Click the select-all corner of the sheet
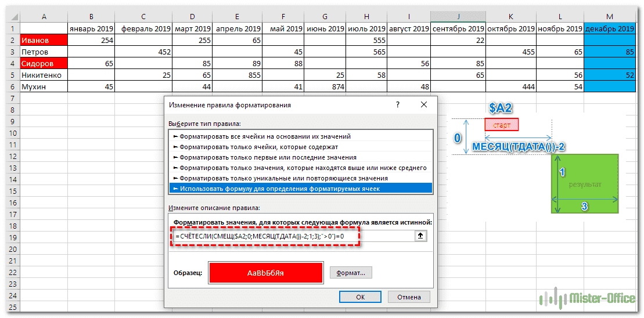This screenshot has width=644, height=318. tap(10, 16)
